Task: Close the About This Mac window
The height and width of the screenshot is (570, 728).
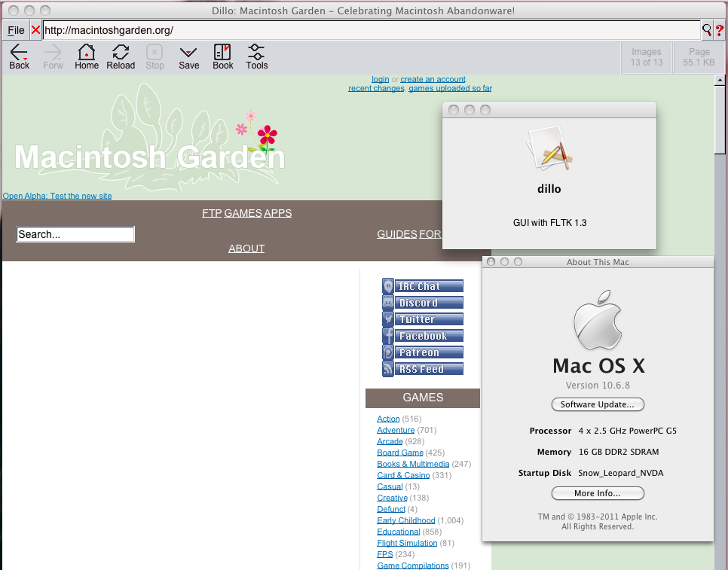Action: [x=491, y=261]
